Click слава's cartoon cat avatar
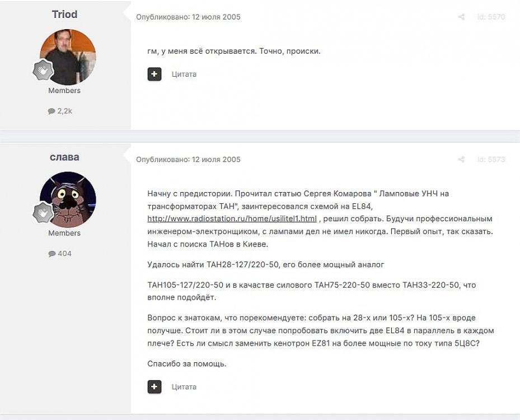520x420 pixels. tap(68, 200)
